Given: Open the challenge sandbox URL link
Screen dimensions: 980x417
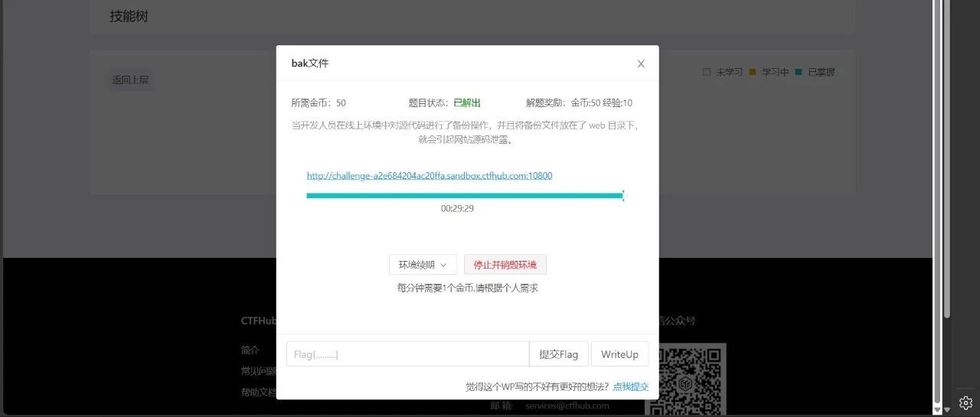Looking at the screenshot, I should click(430, 175).
